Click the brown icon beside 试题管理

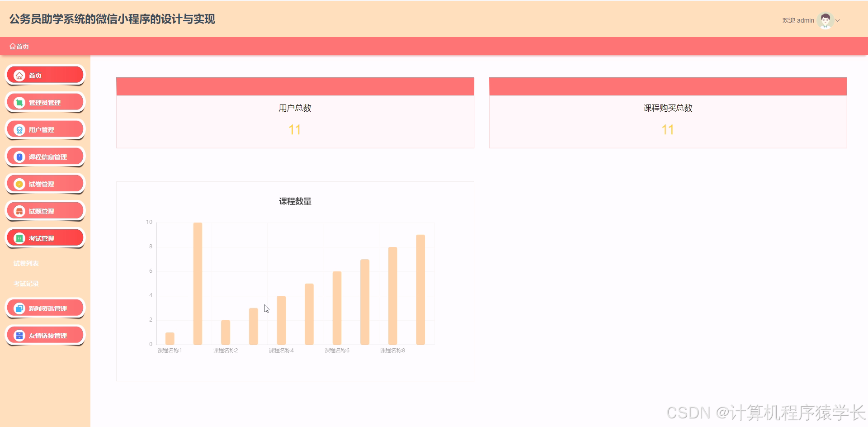(19, 211)
